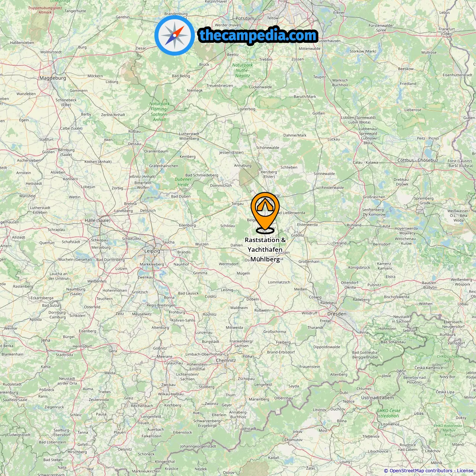Select the Raststation & Yachthafen Mühlberg label

click(265, 250)
